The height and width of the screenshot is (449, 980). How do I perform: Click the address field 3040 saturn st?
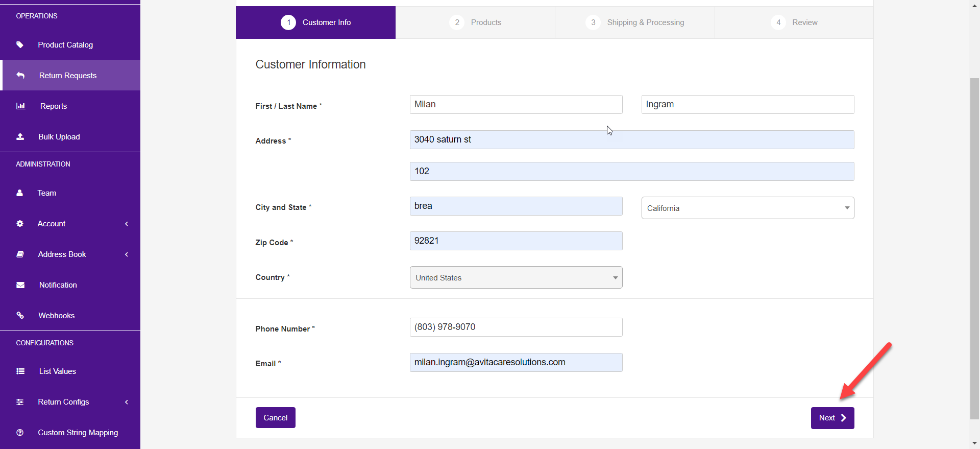point(632,139)
